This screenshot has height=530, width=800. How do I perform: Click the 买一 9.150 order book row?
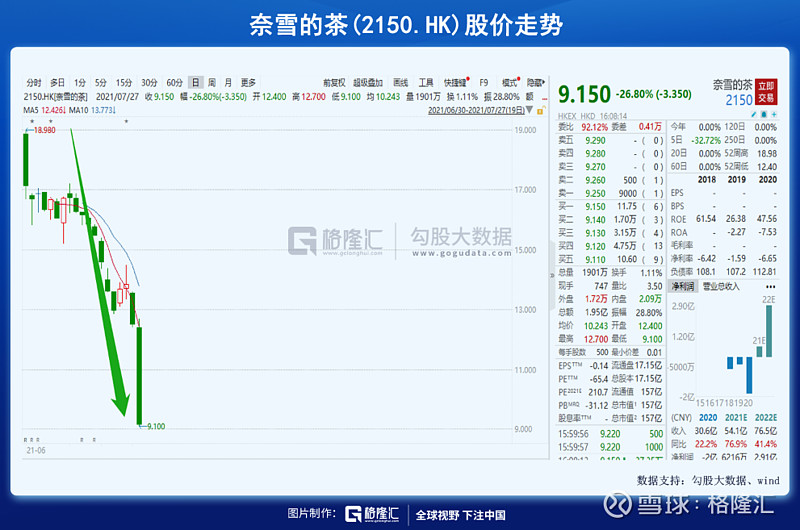click(610, 207)
